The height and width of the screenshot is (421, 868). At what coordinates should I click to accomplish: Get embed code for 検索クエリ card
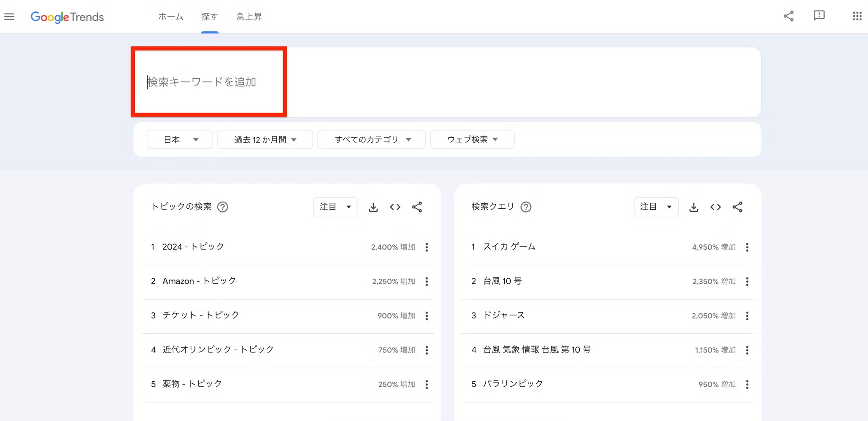pyautogui.click(x=715, y=207)
